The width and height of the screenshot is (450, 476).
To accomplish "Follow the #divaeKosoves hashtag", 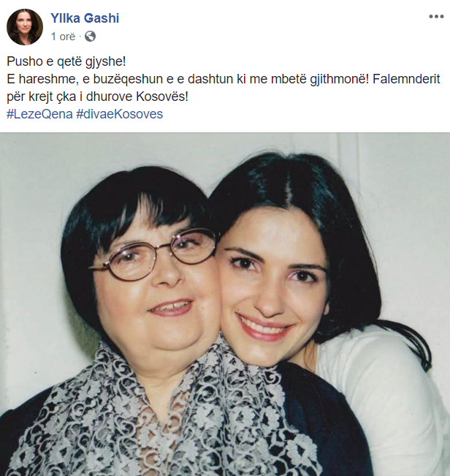I will pyautogui.click(x=120, y=114).
